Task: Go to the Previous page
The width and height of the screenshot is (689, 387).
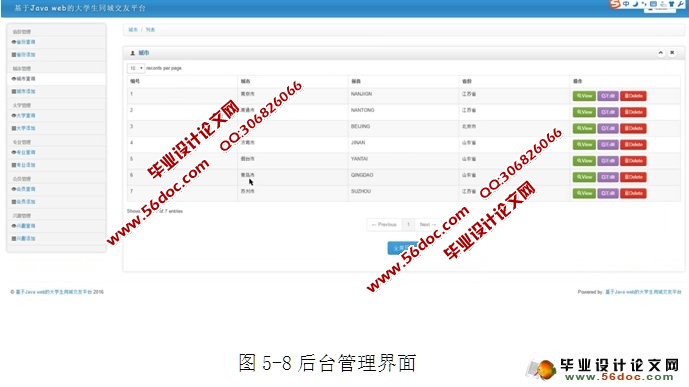Action: [384, 224]
